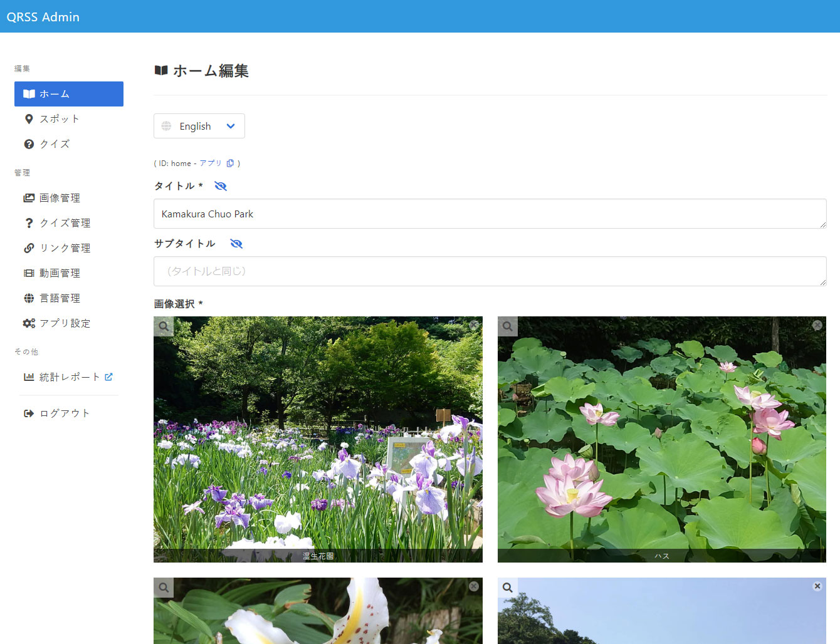This screenshot has width=840, height=644.
Task: Remove the lotus image using its X icon
Action: point(817,325)
